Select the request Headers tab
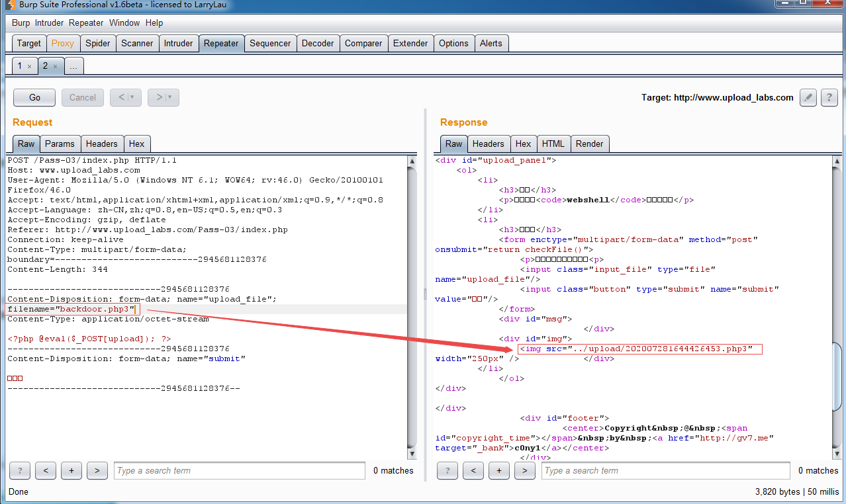Viewport: 846px width, 504px height. (102, 144)
